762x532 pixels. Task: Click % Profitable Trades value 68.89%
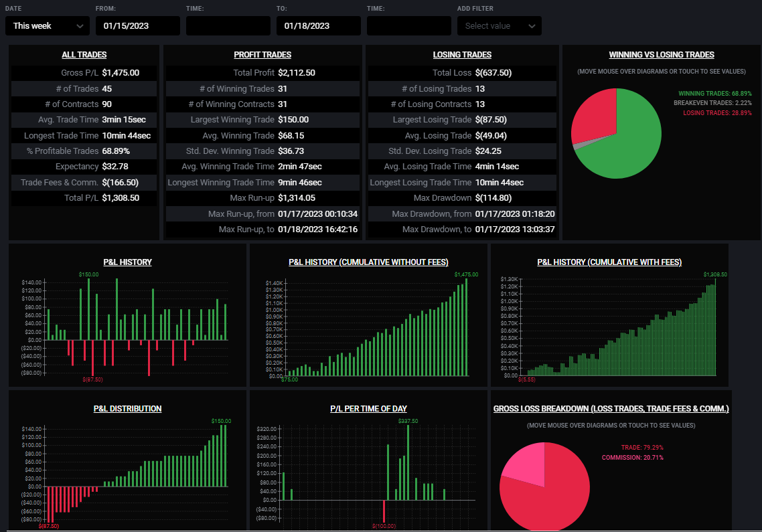[116, 151]
